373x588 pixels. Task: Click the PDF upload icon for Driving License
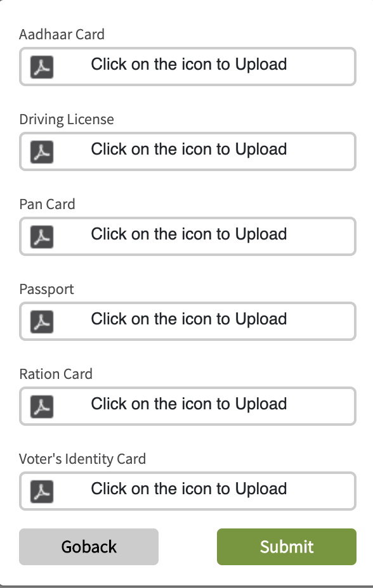42,152
